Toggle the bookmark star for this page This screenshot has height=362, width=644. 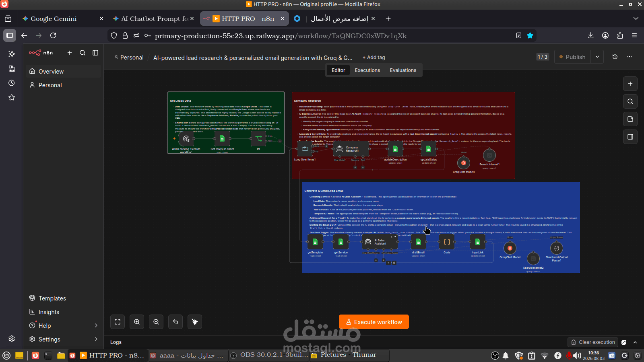pyautogui.click(x=530, y=35)
